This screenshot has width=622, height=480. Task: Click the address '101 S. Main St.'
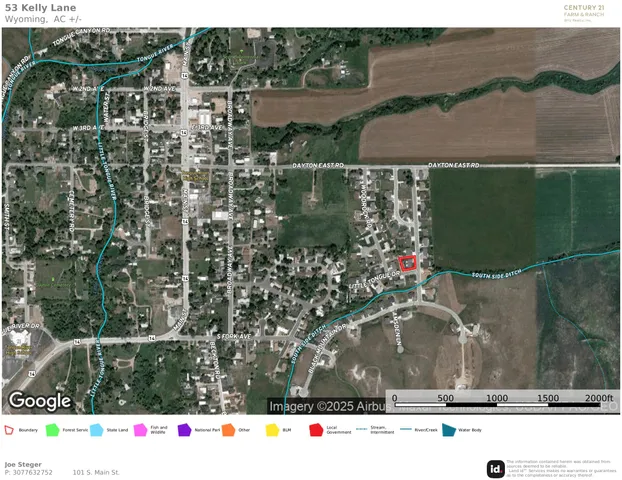tap(96, 472)
